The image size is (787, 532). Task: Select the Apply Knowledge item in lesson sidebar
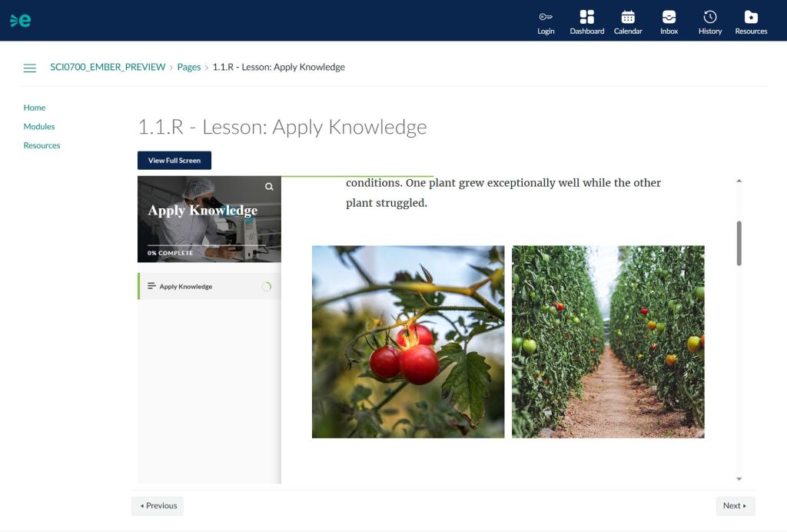pos(184,285)
